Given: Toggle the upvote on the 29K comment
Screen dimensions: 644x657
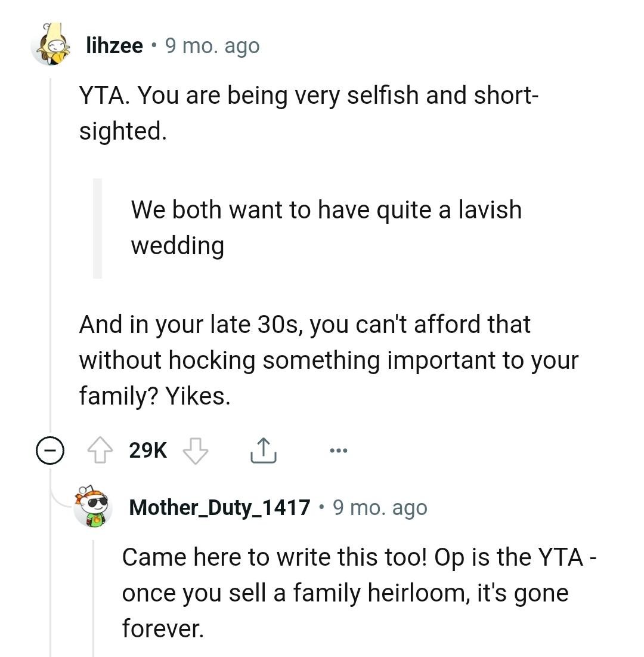Looking at the screenshot, I should pyautogui.click(x=101, y=450).
